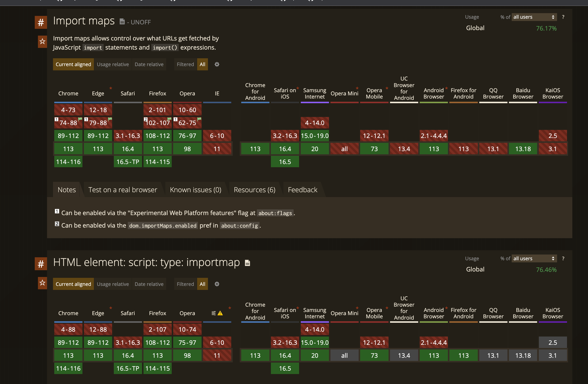588x384 pixels.
Task: Click the flag icon on Firefox 102-107 cell
Action: 169,119
